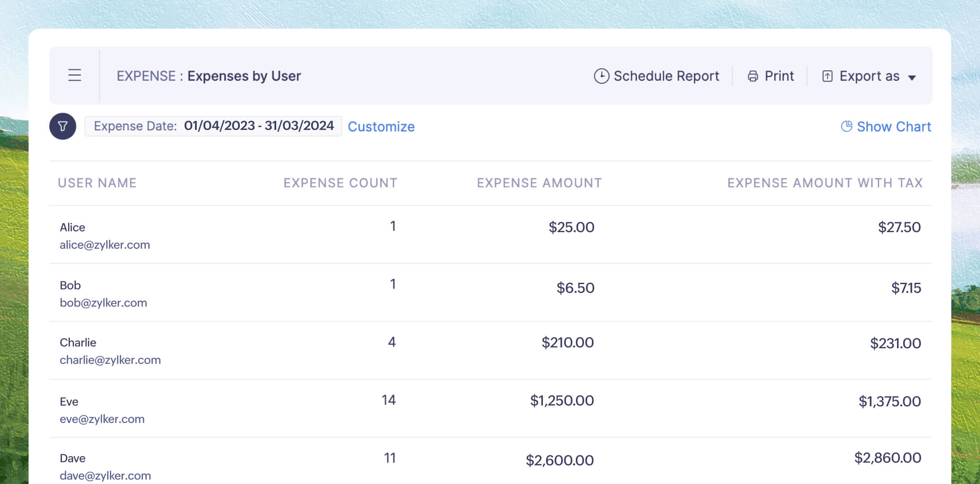Open the hamburger menu icon
The height and width of the screenshot is (484, 980).
point(74,75)
